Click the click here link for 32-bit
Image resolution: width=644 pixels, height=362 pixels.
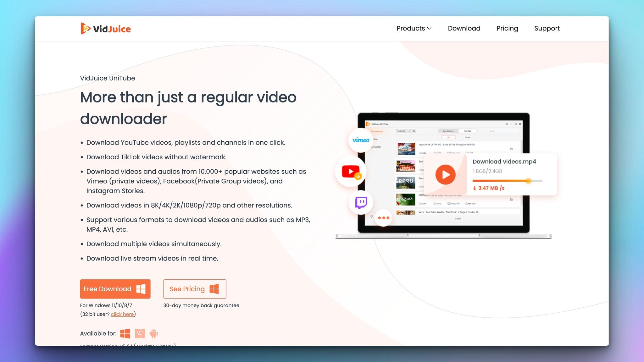pyautogui.click(x=122, y=314)
